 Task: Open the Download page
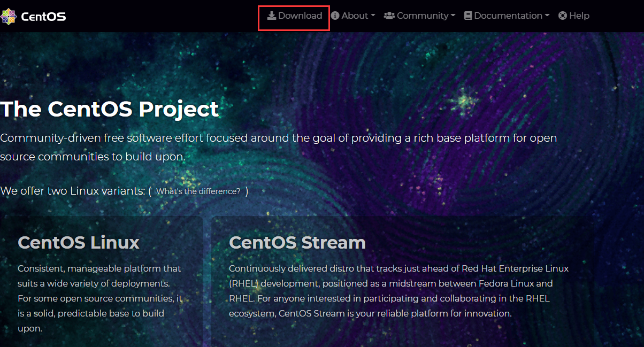coord(295,16)
